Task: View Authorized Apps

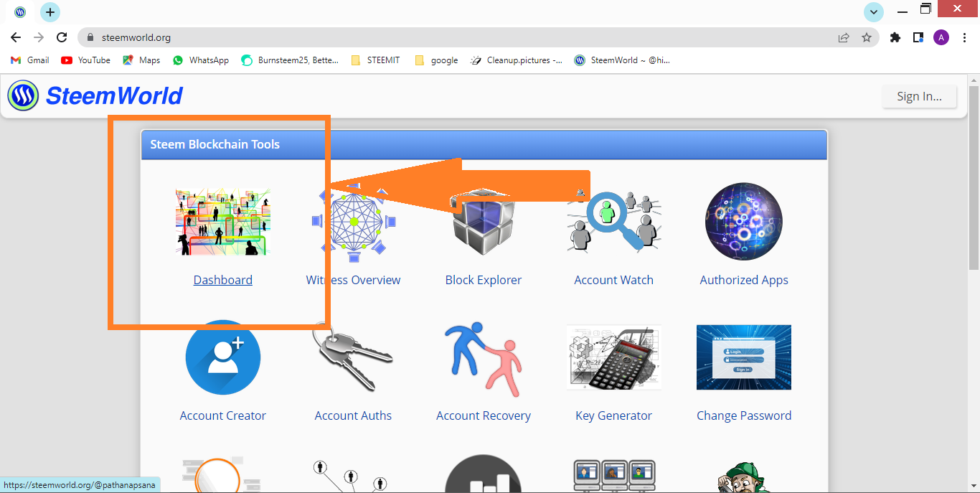Action: tap(744, 279)
